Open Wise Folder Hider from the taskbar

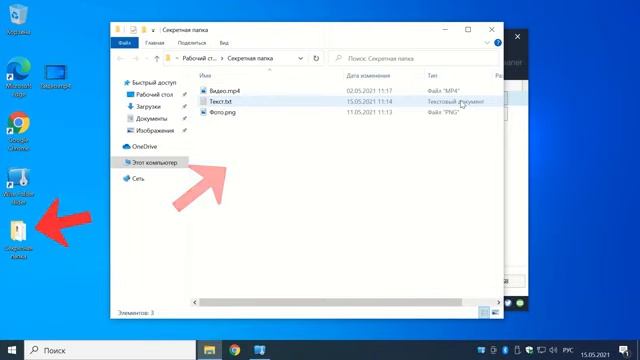tap(260, 350)
